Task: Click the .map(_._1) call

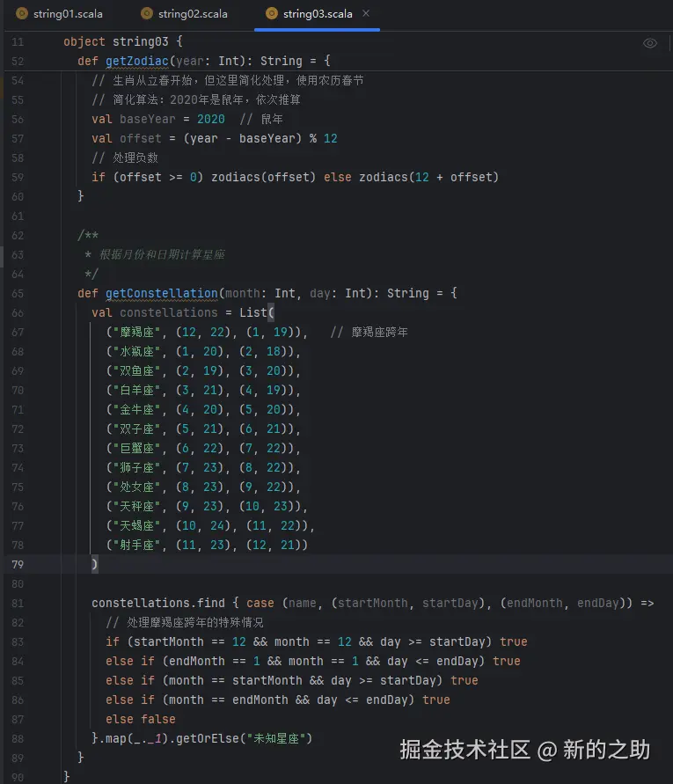Action: pos(134,738)
